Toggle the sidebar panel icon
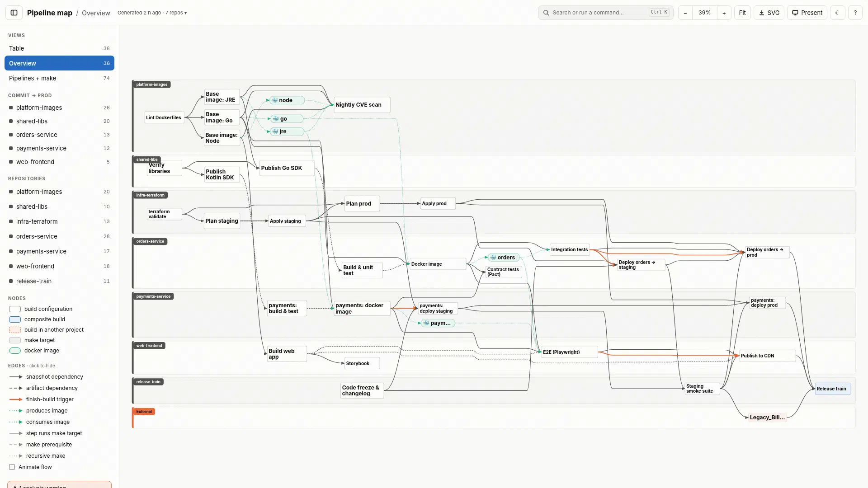Image resolution: width=868 pixels, height=488 pixels. (x=14, y=13)
